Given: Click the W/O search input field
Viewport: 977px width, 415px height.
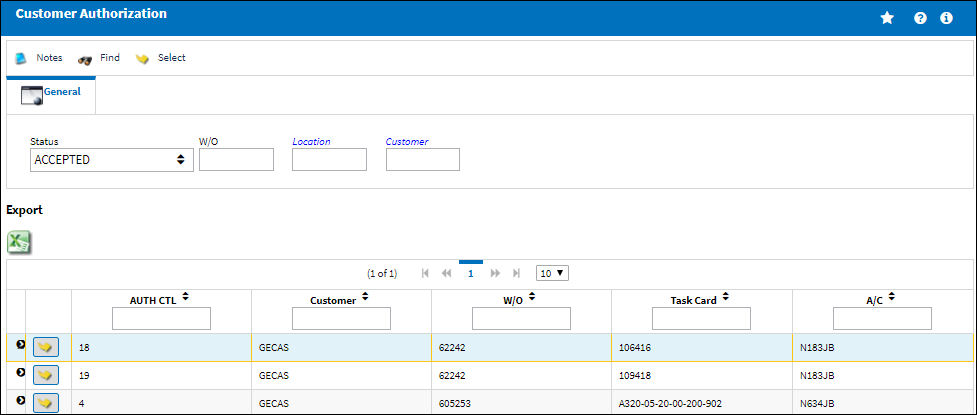Looking at the screenshot, I should pos(236,160).
